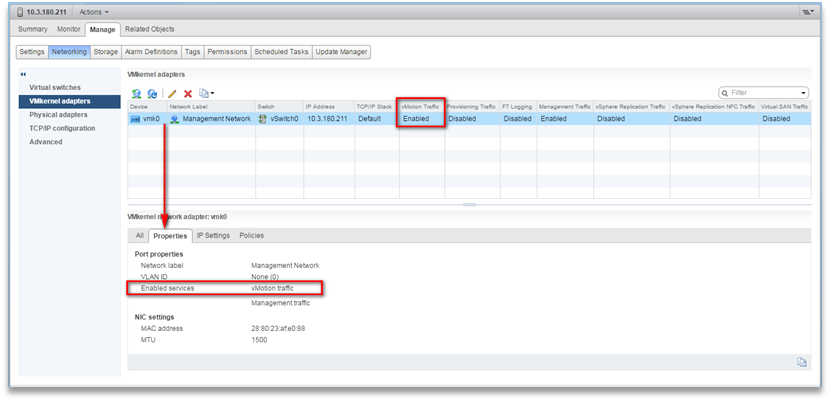Open the Update Manager button
The height and width of the screenshot is (401, 831).
(x=341, y=51)
